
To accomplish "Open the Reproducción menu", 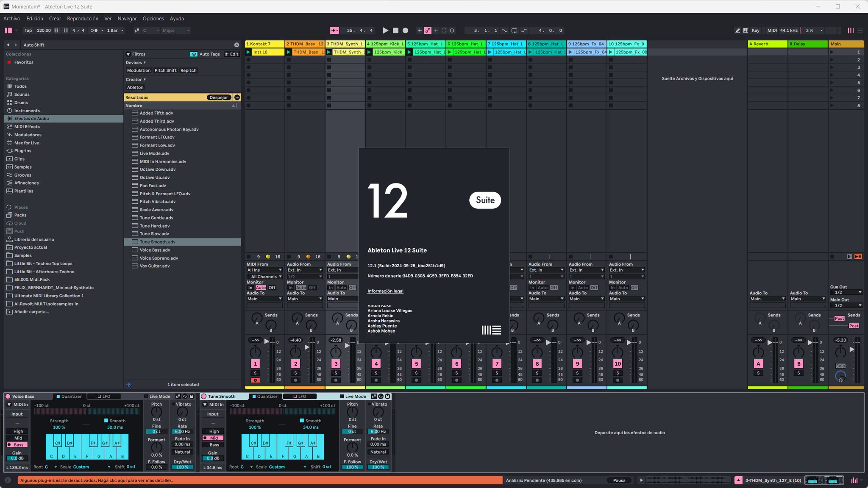I will pyautogui.click(x=82, y=19).
